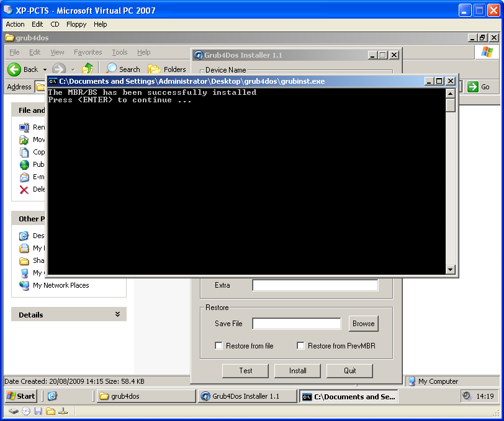Switch to grub4dos folder via taskbar
Image resolution: width=504 pixels, height=421 pixels.
[x=146, y=396]
